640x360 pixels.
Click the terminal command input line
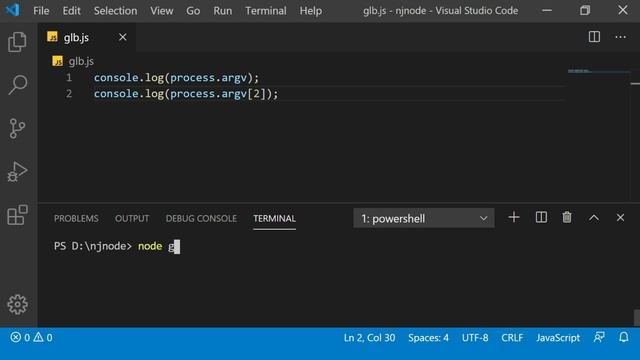click(117, 246)
